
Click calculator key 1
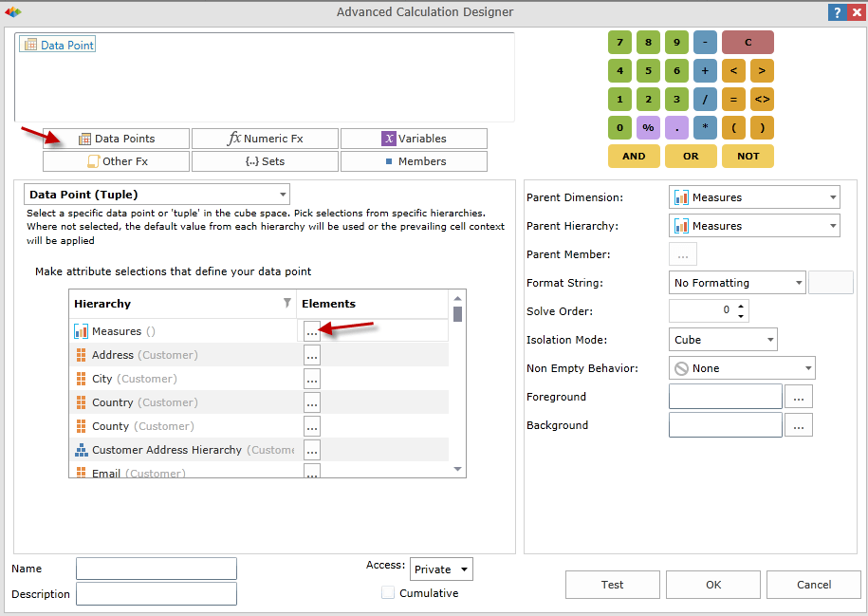pos(619,100)
